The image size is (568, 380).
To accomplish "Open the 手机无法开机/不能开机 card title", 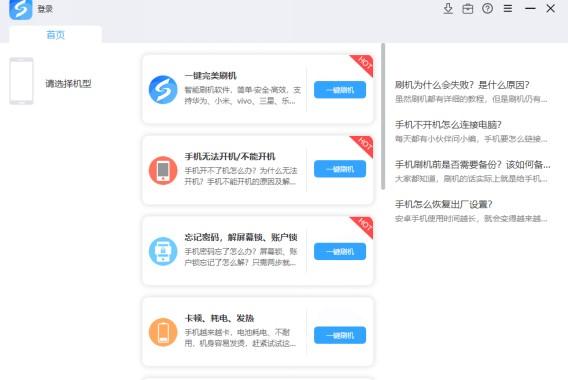I will pyautogui.click(x=230, y=156).
